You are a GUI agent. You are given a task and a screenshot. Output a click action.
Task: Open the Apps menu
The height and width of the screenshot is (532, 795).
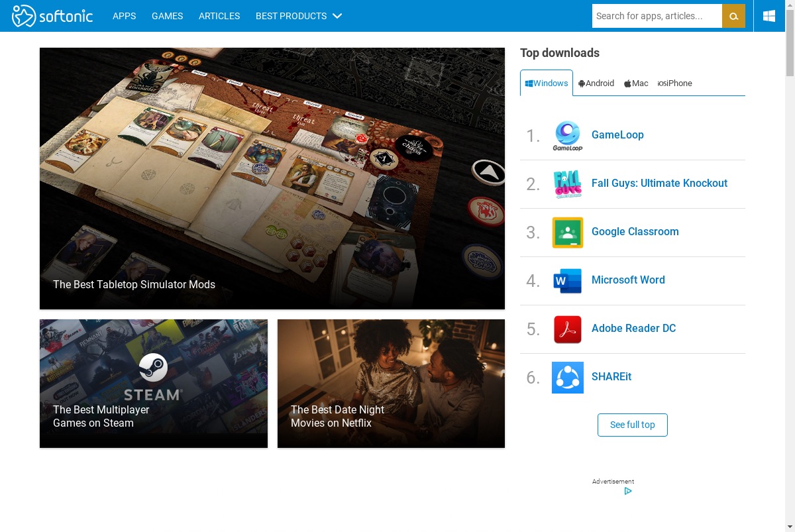click(x=125, y=16)
